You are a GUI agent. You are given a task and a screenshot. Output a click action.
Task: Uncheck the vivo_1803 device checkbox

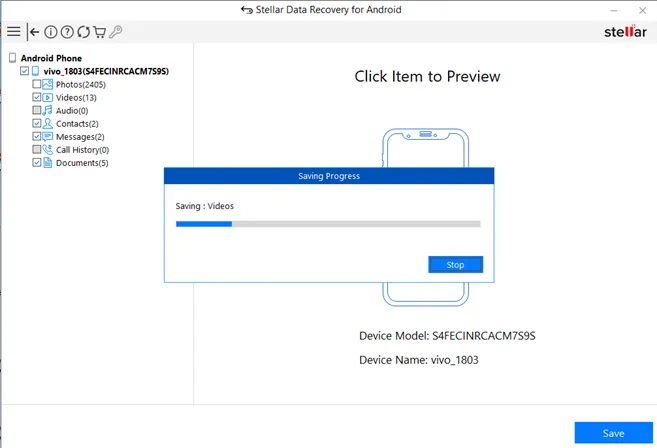tap(25, 72)
